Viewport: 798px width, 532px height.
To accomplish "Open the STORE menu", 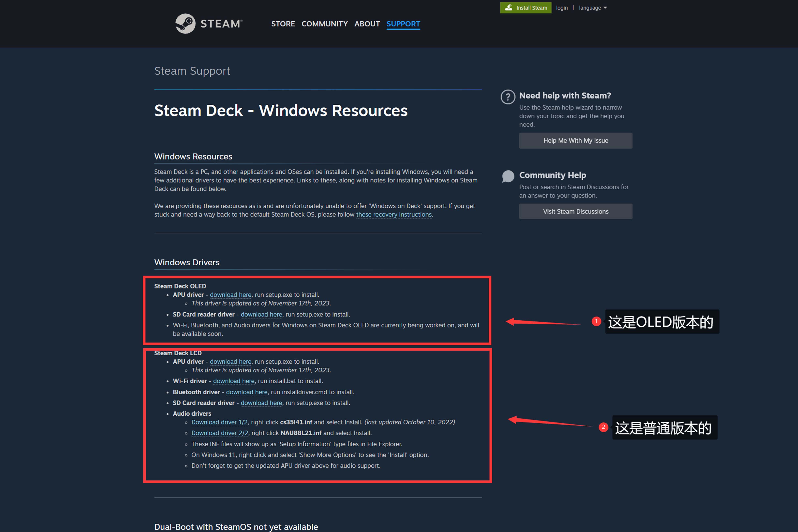I will tap(283, 24).
